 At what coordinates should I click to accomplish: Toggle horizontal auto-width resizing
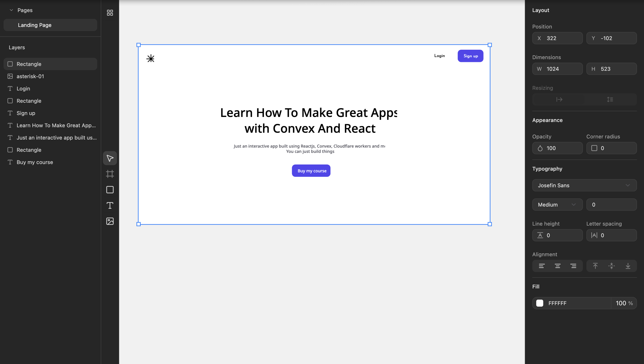tap(559, 99)
